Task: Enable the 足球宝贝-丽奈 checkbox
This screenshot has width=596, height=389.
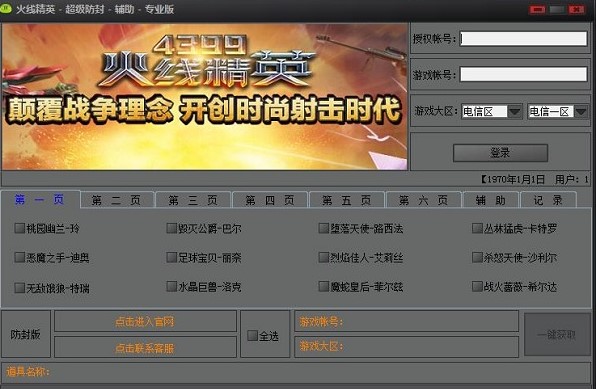Action: 172,257
